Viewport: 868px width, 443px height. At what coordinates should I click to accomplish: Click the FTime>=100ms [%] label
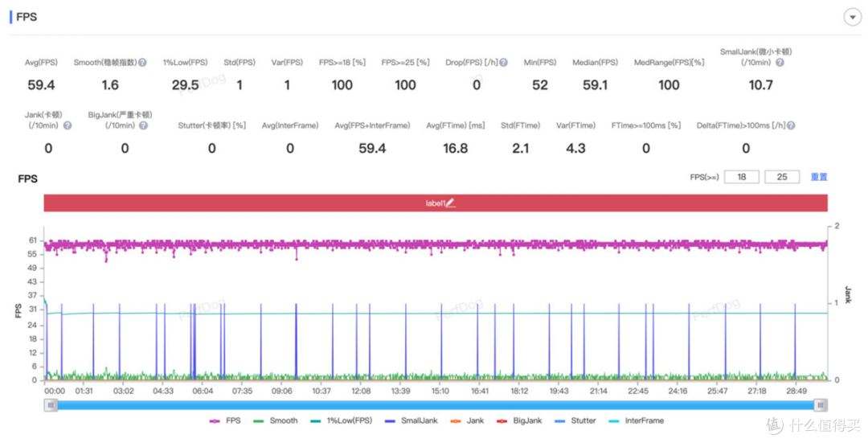point(645,125)
